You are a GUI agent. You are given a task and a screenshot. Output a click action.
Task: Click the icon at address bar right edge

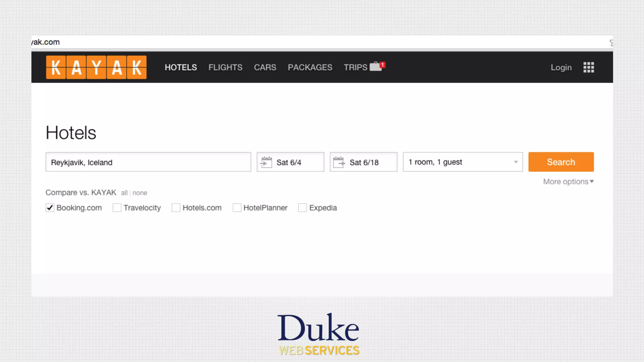611,43
